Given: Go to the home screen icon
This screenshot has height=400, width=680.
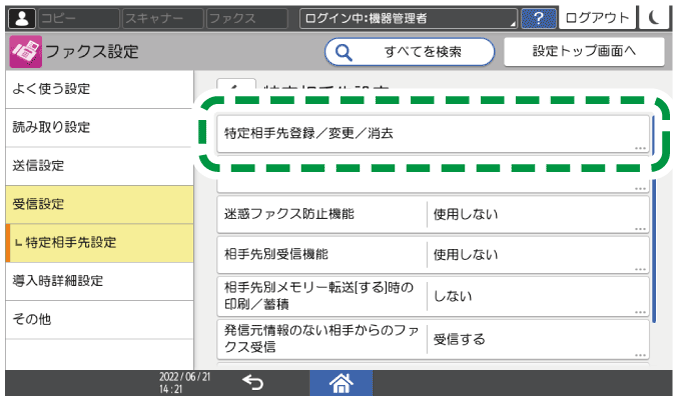Looking at the screenshot, I should 341,383.
